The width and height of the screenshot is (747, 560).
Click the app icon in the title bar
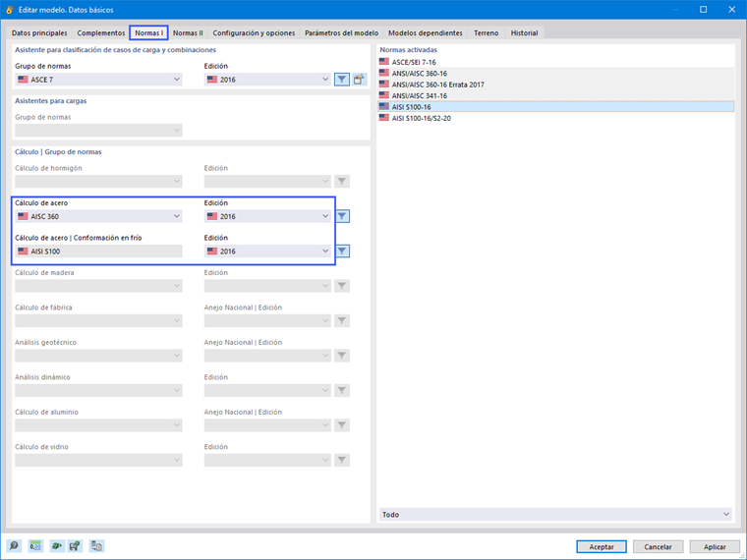9,10
